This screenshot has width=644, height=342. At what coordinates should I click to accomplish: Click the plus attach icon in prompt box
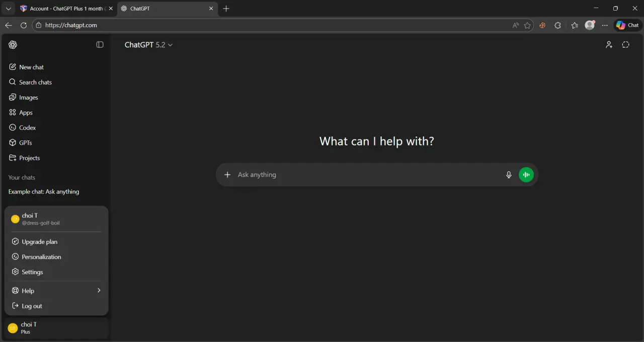tap(227, 175)
